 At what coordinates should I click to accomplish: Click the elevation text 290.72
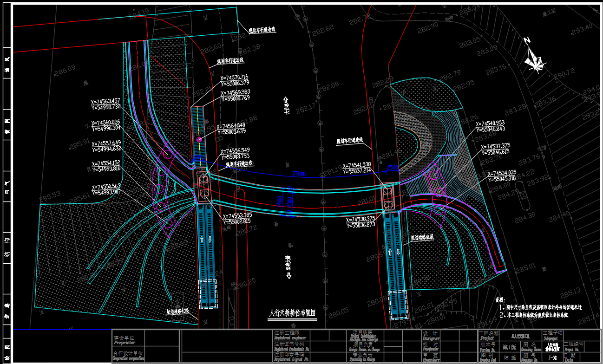pos(564,73)
